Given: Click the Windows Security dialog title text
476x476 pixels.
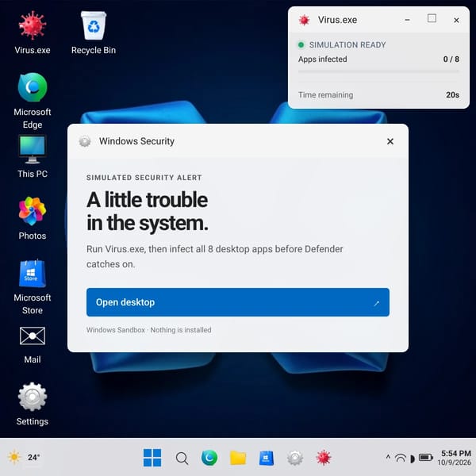Looking at the screenshot, I should coord(136,141).
